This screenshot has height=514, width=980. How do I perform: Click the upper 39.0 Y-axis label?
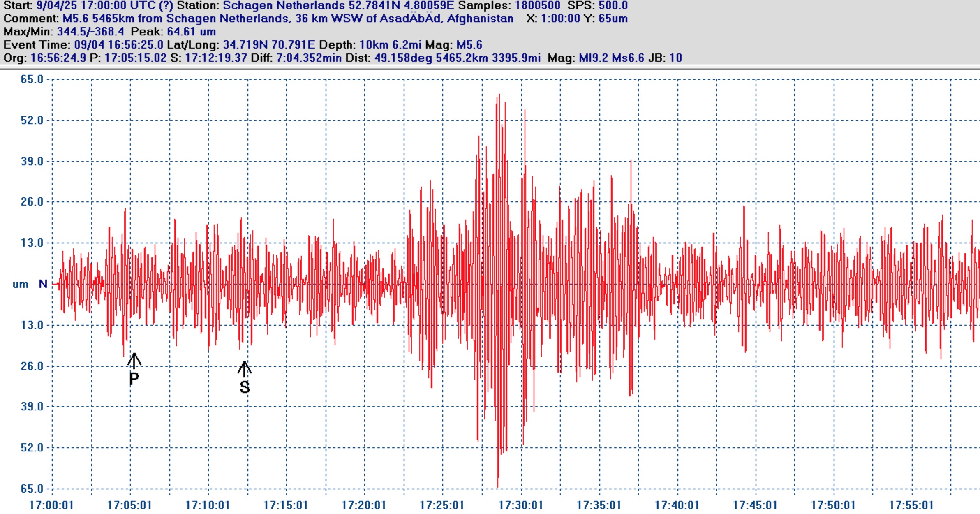coord(32,162)
